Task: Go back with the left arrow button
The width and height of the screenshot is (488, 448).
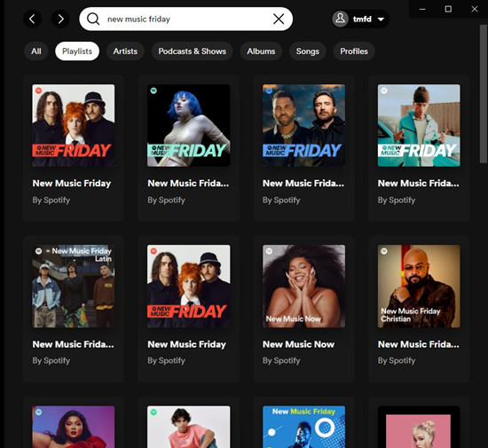Action: [x=32, y=19]
